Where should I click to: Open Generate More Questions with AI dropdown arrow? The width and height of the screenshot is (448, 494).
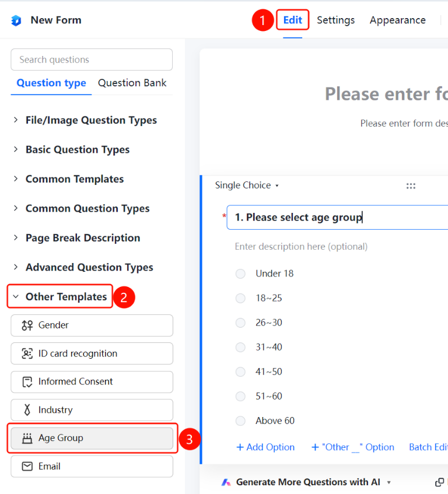(389, 482)
